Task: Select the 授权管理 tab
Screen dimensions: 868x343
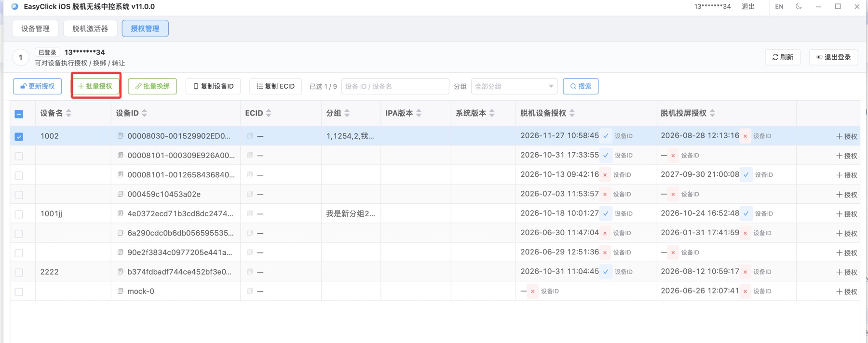Action: tap(145, 28)
